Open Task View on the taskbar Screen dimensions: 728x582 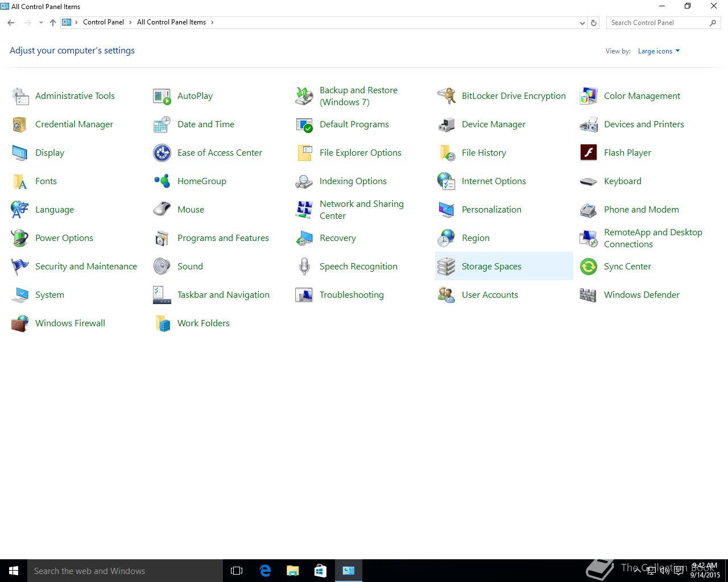click(237, 571)
